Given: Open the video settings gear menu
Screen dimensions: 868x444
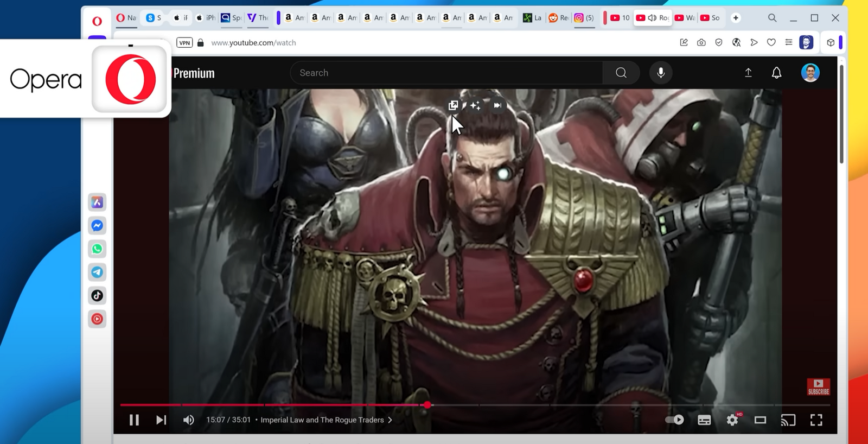Looking at the screenshot, I should (732, 420).
